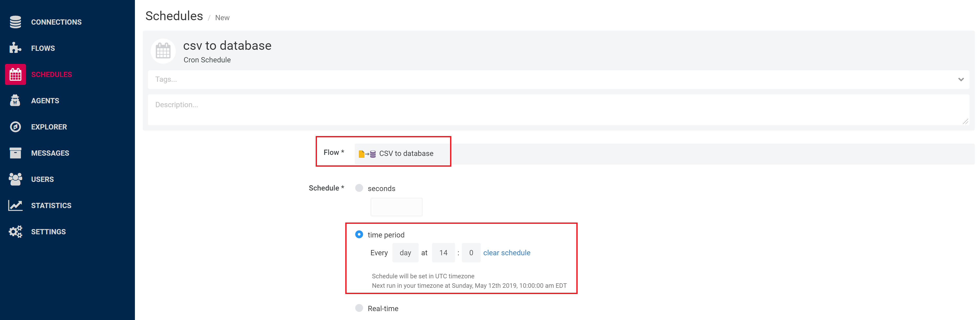Select the Real-time radio option
This screenshot has width=980, height=320.
click(x=359, y=308)
